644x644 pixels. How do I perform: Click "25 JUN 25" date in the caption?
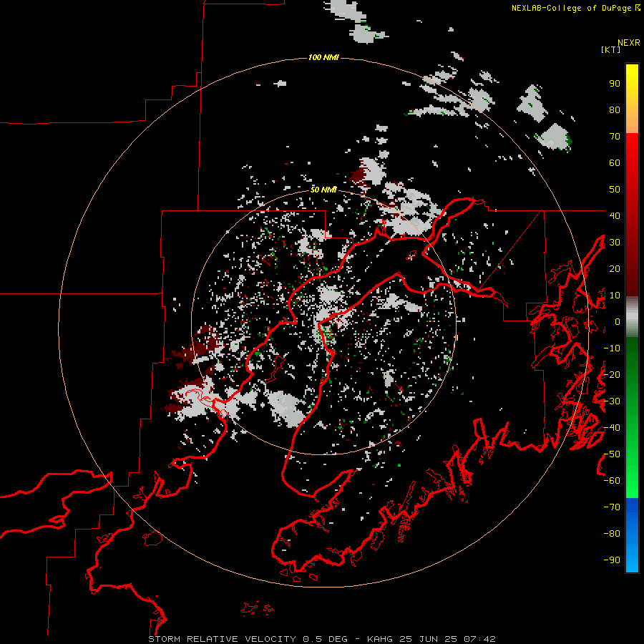coord(428,639)
